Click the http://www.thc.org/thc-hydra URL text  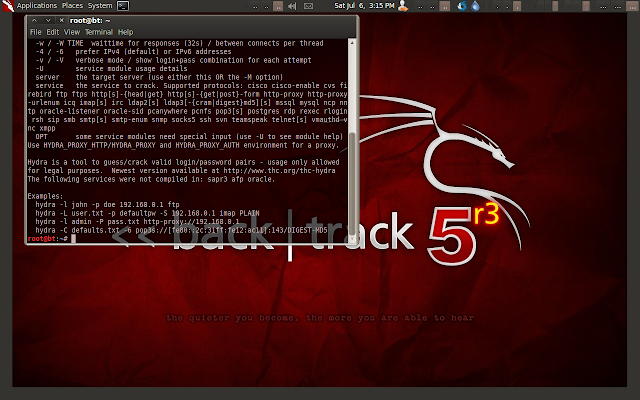tap(279, 171)
